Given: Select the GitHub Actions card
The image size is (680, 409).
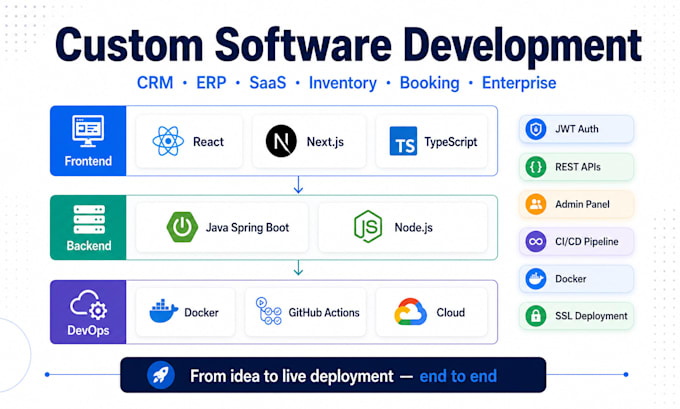Looking at the screenshot, I should (x=305, y=312).
